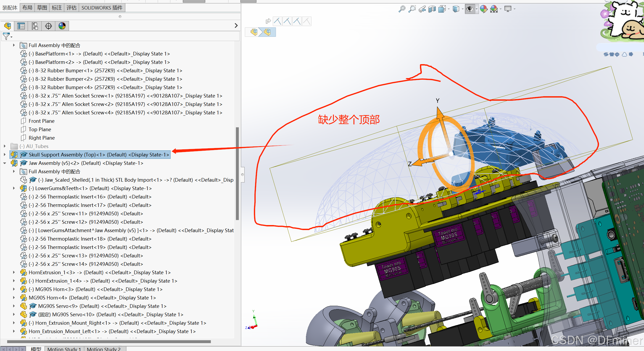Select Front Plane in feature tree
This screenshot has height=351, width=644.
click(41, 121)
